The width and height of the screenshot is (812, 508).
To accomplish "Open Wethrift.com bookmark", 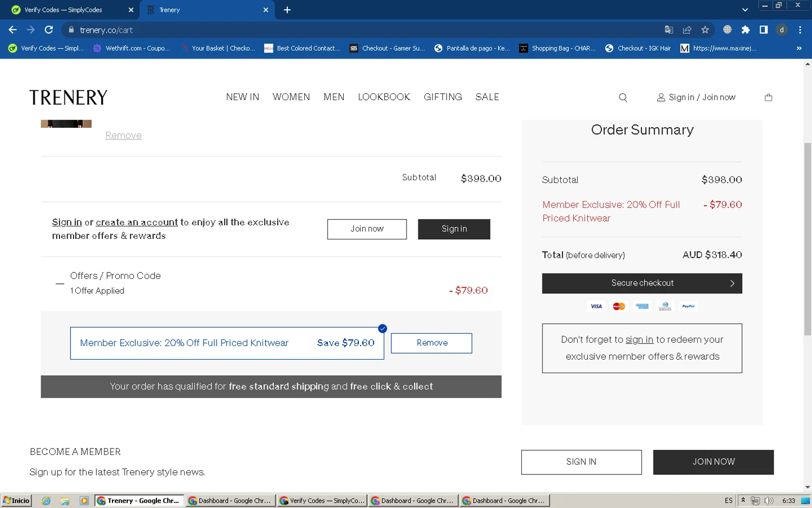I will point(132,48).
